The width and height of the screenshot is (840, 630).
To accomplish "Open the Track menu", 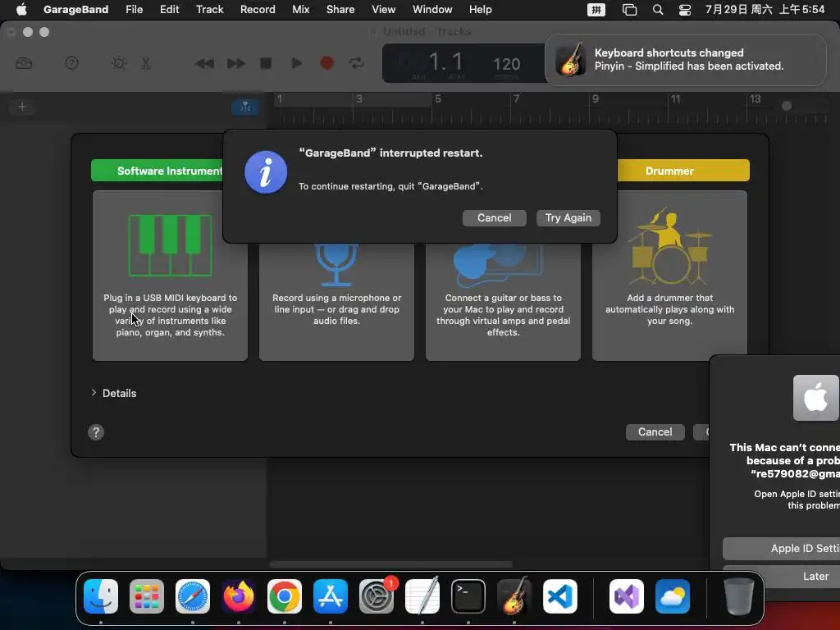I will click(x=209, y=9).
